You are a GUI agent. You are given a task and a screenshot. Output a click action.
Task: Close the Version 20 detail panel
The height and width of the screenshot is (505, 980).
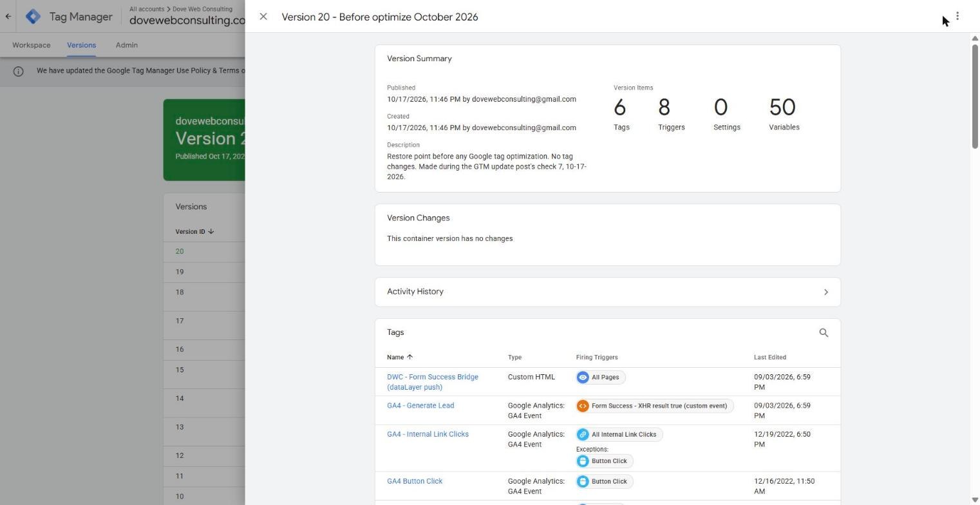263,17
